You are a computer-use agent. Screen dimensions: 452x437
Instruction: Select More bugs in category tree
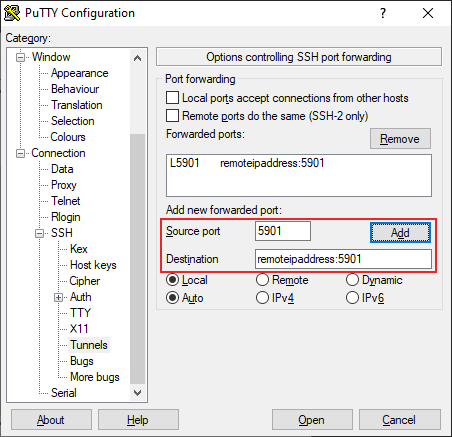coord(95,377)
